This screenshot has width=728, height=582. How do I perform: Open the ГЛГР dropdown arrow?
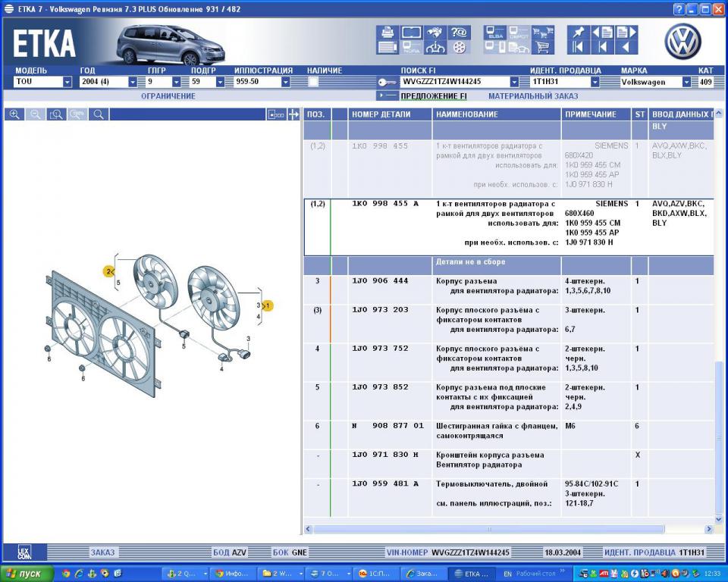tap(177, 82)
